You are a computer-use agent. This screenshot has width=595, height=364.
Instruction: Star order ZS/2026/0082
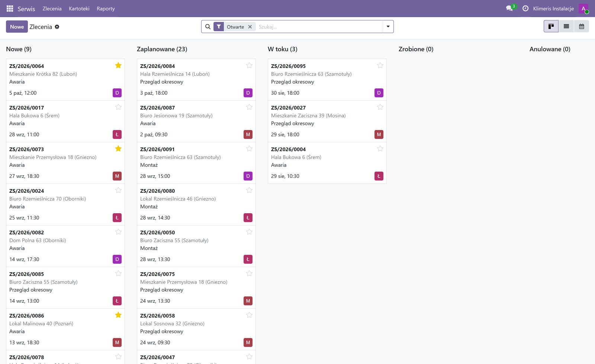tap(118, 232)
